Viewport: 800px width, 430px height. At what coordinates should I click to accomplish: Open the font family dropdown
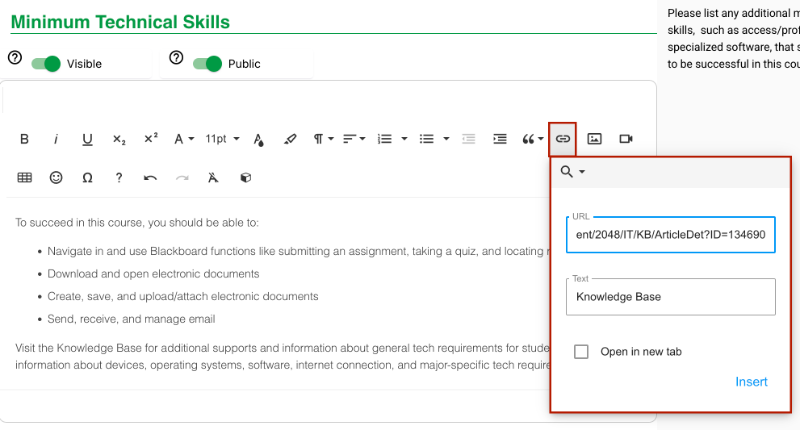coord(184,139)
